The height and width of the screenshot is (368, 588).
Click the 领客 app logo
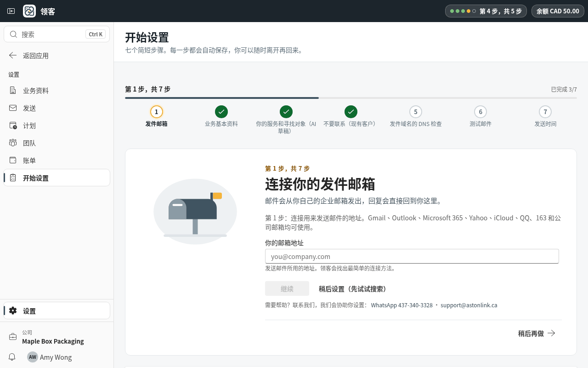pos(29,11)
